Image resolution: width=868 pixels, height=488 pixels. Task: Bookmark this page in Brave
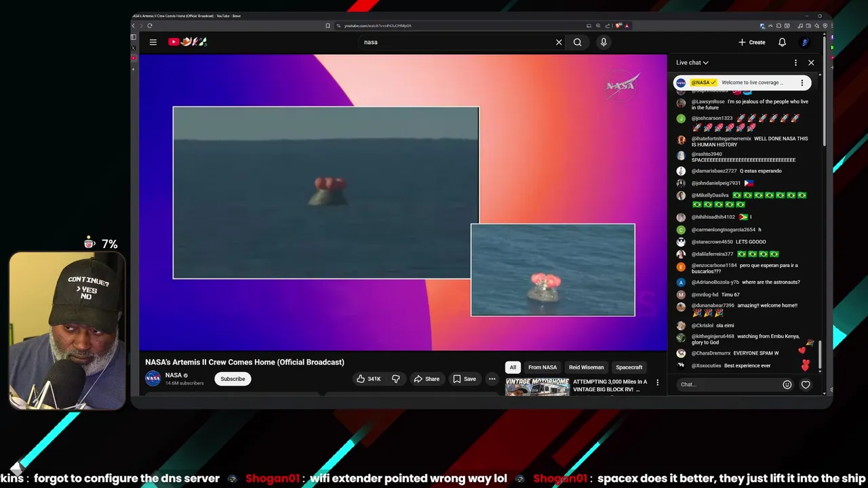328,26
